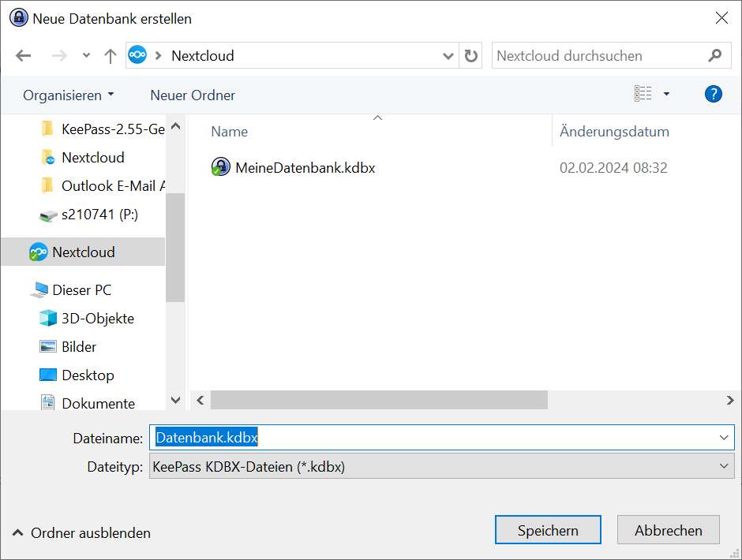Expand the address bar path chevron

tap(159, 56)
